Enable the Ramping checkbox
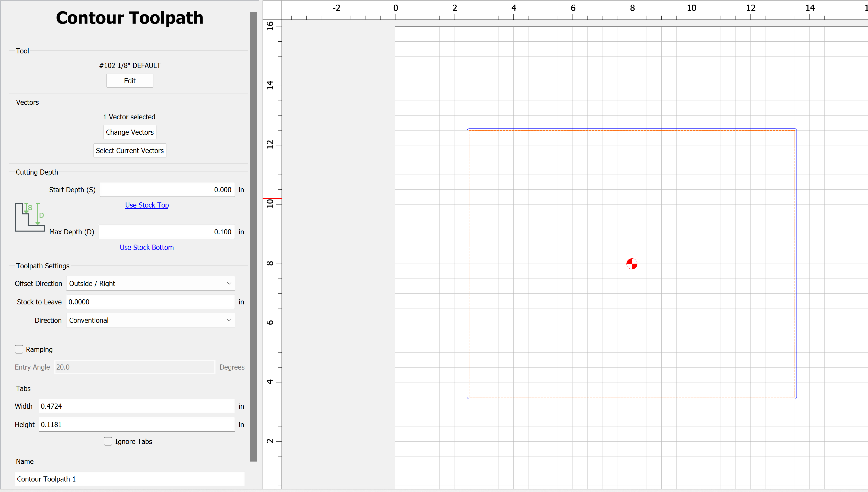The height and width of the screenshot is (492, 868). pyautogui.click(x=19, y=349)
